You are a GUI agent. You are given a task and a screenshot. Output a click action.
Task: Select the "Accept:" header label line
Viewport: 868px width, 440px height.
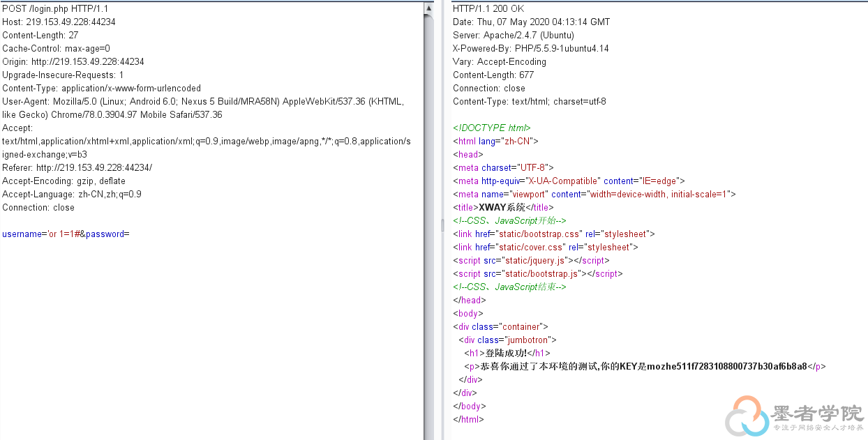17,128
